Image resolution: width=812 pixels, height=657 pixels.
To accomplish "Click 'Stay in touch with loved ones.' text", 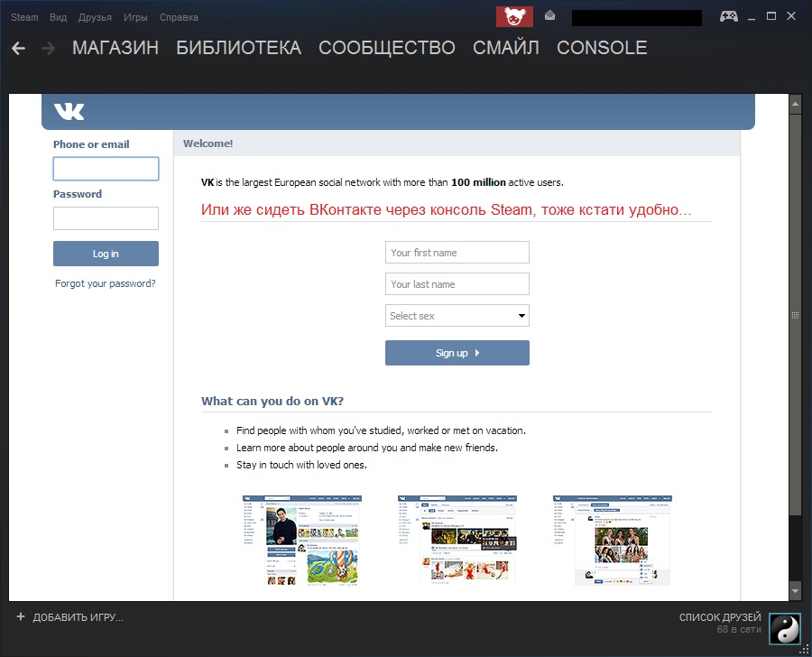I will pyautogui.click(x=301, y=465).
